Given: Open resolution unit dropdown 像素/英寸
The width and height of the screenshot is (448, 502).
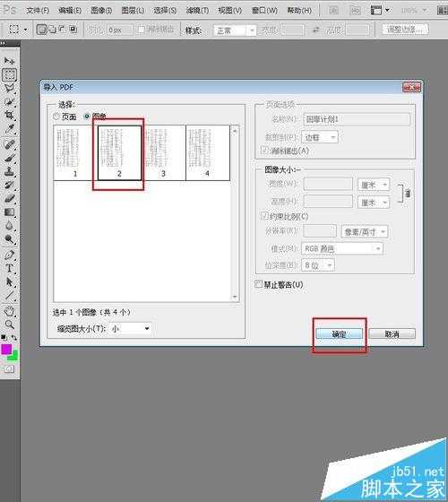Looking at the screenshot, I should (365, 232).
